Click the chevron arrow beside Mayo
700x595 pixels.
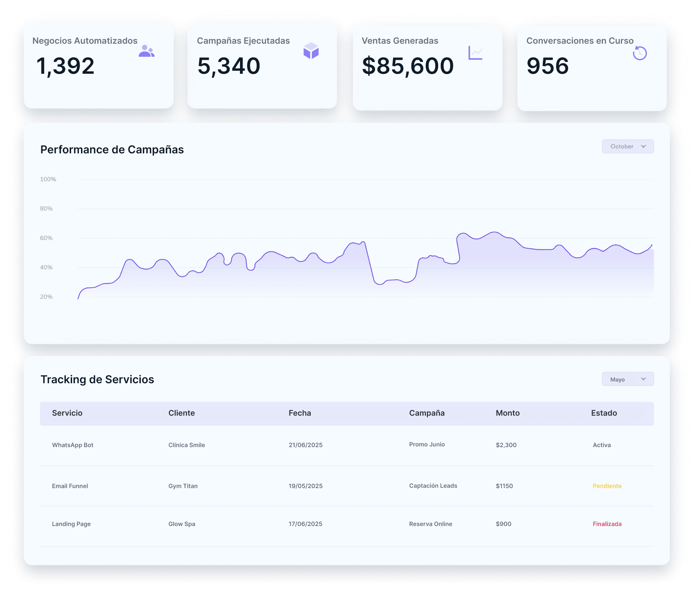click(644, 379)
